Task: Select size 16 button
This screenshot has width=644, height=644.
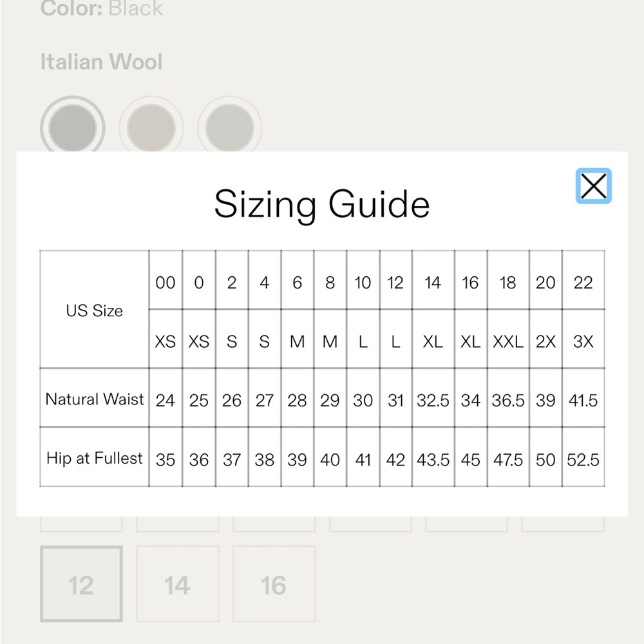Action: coord(274,583)
